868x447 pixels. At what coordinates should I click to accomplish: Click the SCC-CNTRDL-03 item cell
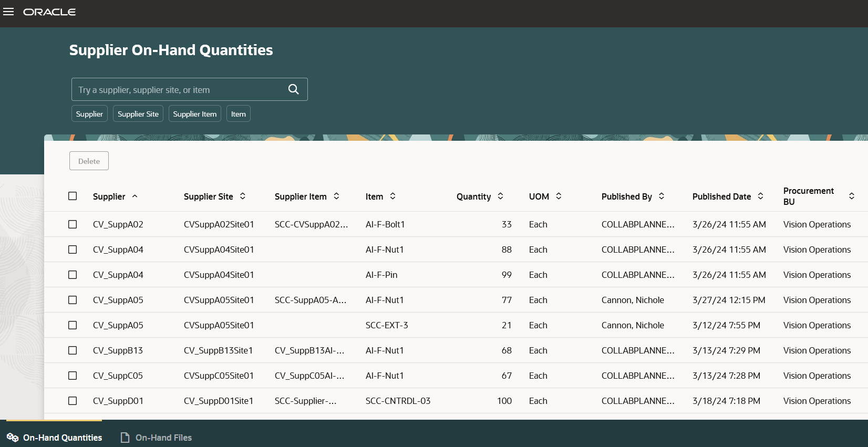point(398,401)
